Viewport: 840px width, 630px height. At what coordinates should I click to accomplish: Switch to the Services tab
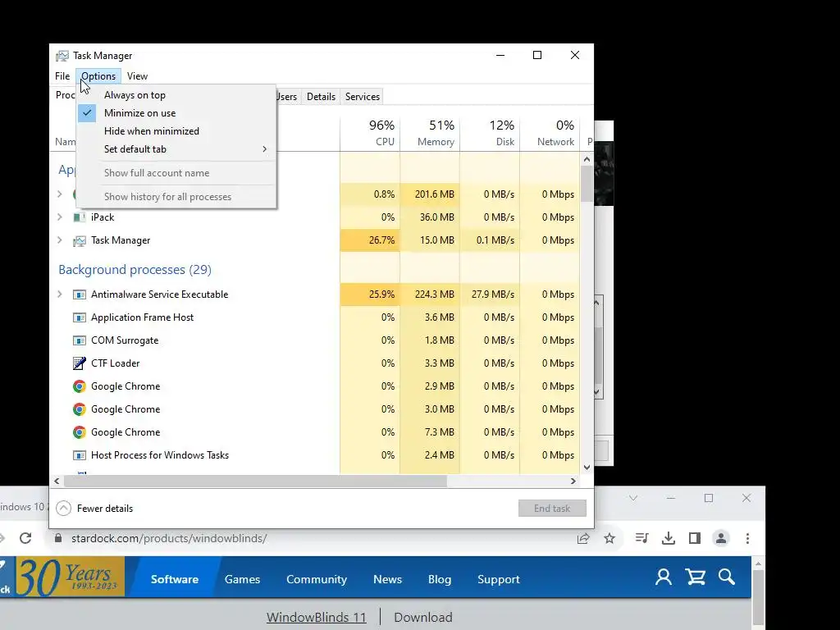tap(362, 97)
